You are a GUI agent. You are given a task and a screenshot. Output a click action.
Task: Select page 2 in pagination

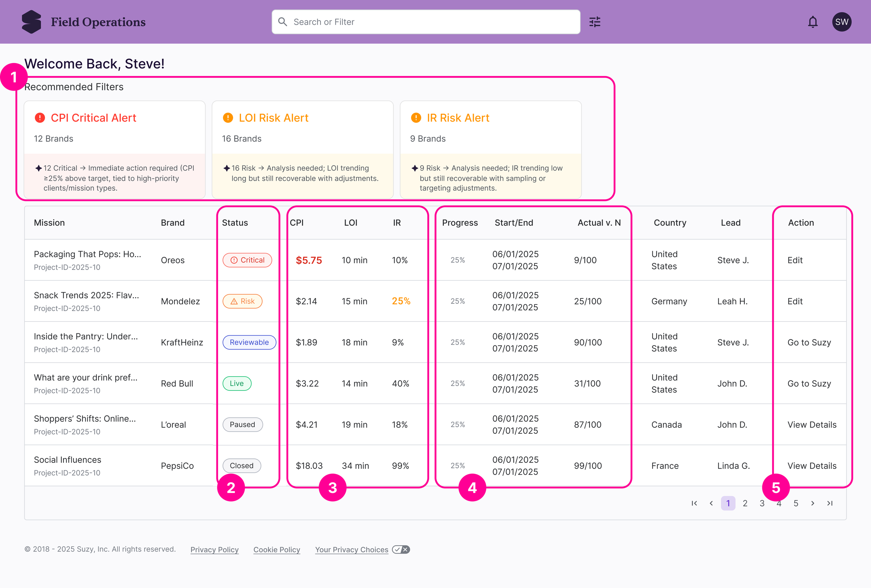(745, 503)
